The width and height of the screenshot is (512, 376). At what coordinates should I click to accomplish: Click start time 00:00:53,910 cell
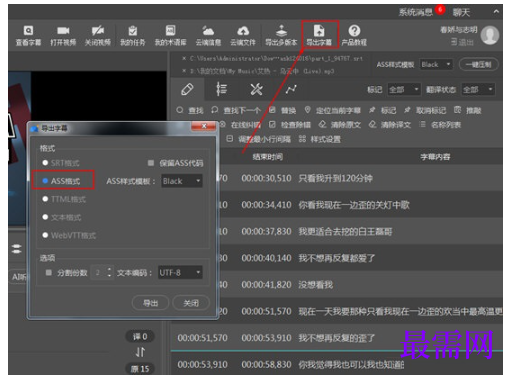click(202, 364)
